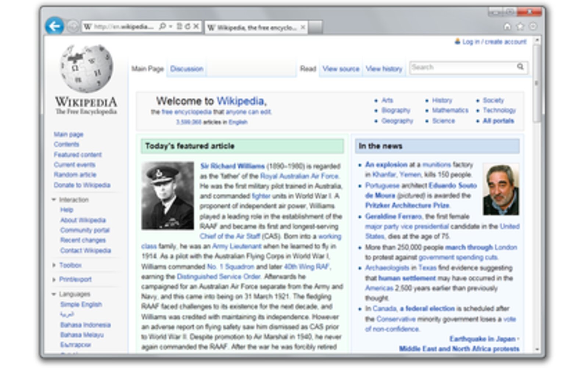Viewport: 588px width, 368px height.
Task: Open the Biography portal link
Action: tap(396, 110)
